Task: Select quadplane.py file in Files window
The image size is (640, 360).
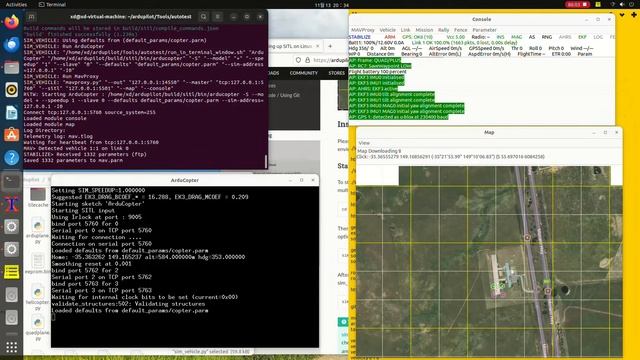Action: point(38,328)
